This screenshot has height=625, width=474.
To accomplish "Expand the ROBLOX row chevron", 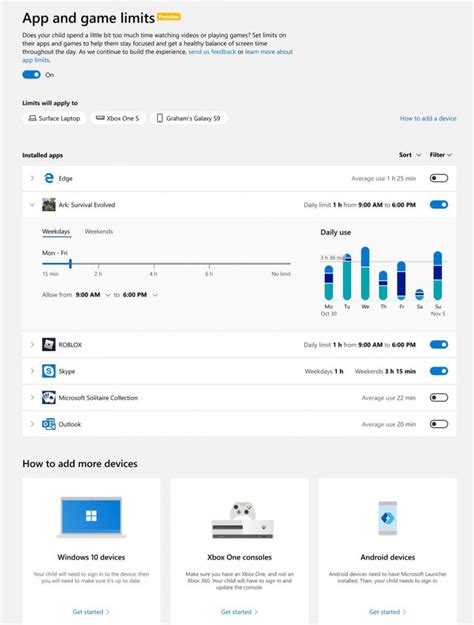I will coord(32,344).
